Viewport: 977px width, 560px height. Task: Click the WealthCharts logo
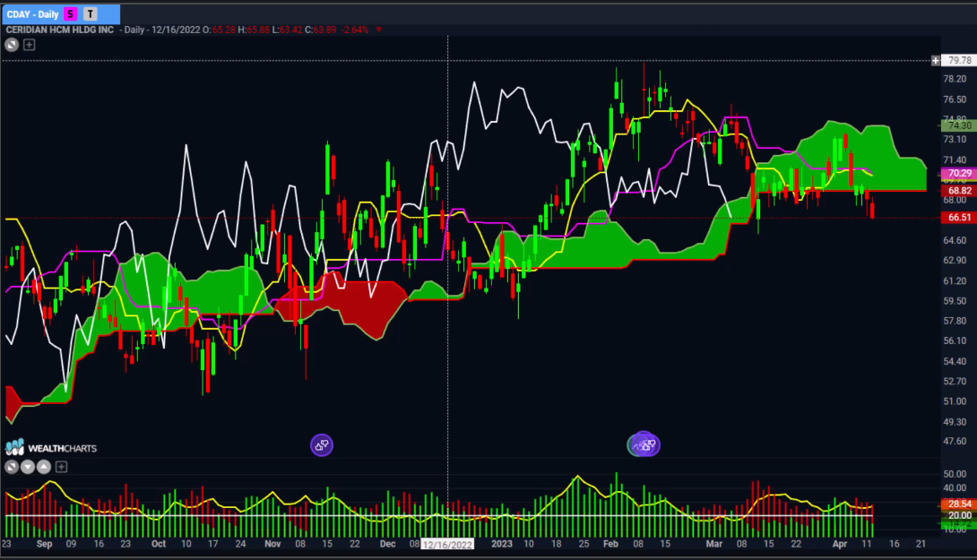51,448
